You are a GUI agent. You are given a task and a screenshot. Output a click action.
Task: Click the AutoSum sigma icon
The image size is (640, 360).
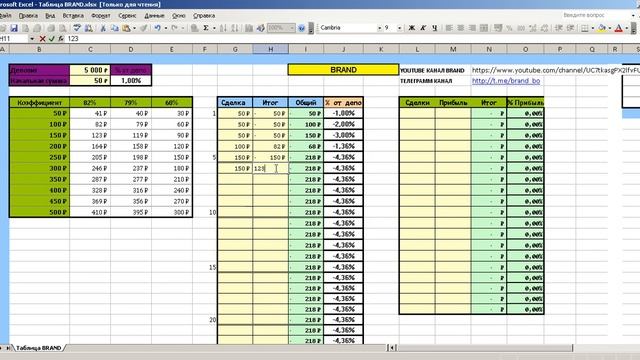click(206, 28)
